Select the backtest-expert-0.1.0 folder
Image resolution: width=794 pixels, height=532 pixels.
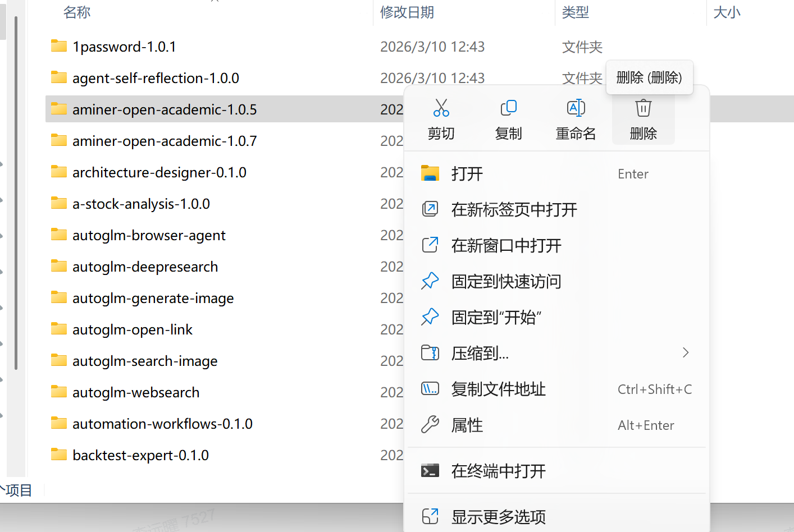[x=140, y=455]
